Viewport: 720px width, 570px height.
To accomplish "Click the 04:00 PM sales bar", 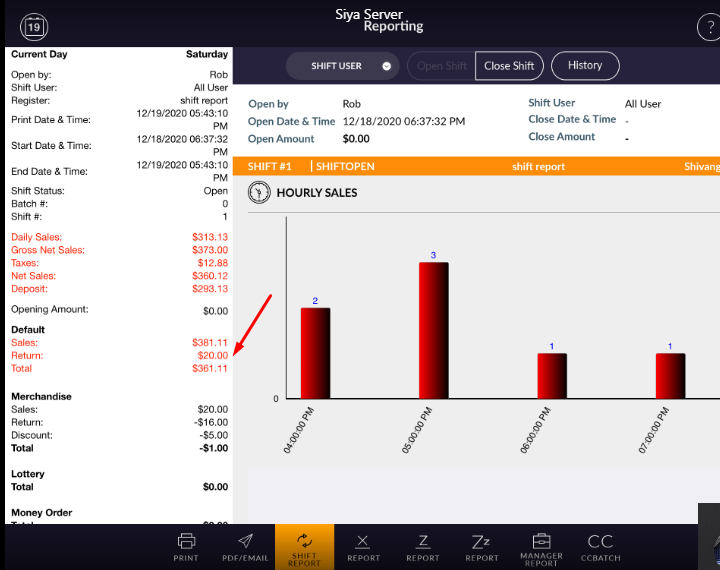I will click(x=315, y=353).
